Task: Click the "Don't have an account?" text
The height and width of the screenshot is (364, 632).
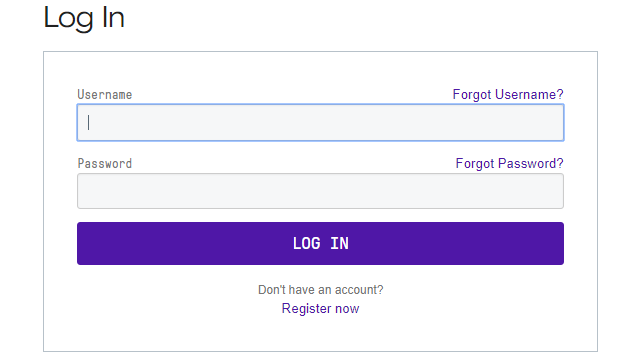Action: click(x=320, y=290)
